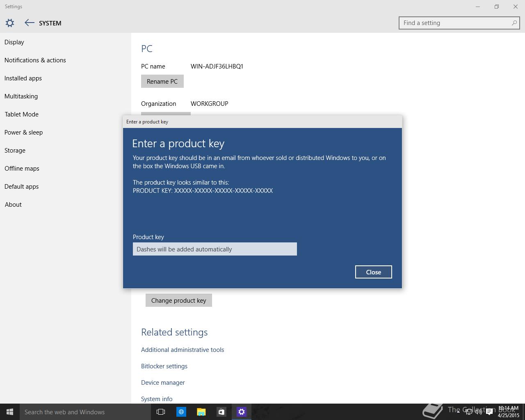This screenshot has width=525, height=420.
Task: Select Storage in the sidebar
Action: (66, 151)
